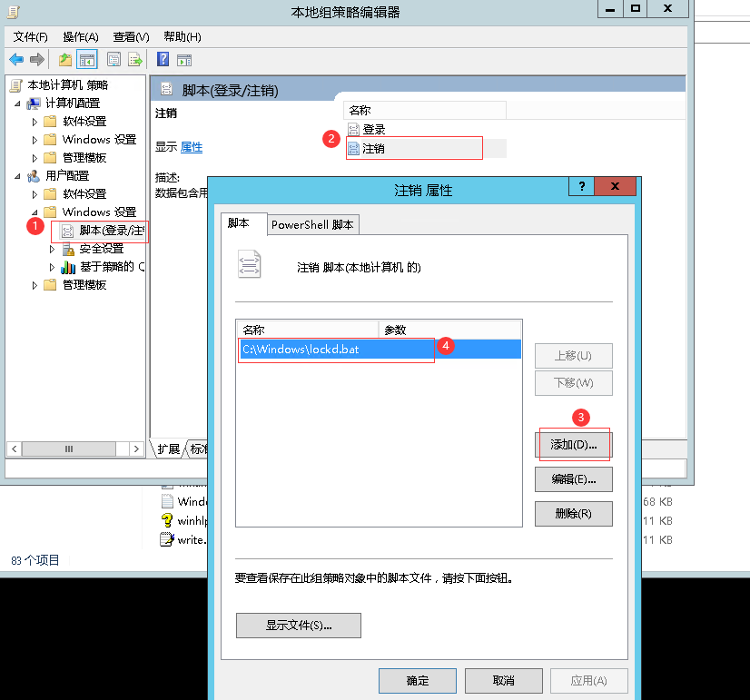Collapse the 计算机配置 tree node
The width and height of the screenshot is (750, 700).
pyautogui.click(x=18, y=104)
